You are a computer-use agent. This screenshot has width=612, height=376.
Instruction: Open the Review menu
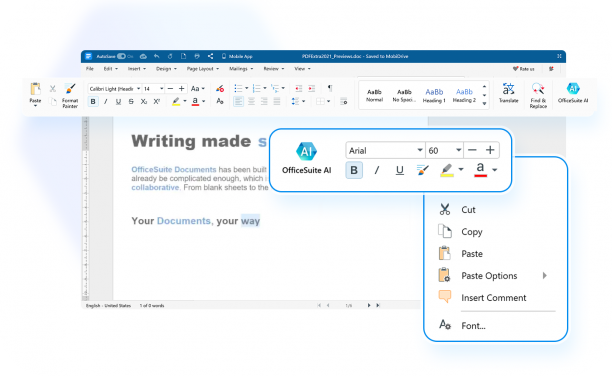(274, 69)
